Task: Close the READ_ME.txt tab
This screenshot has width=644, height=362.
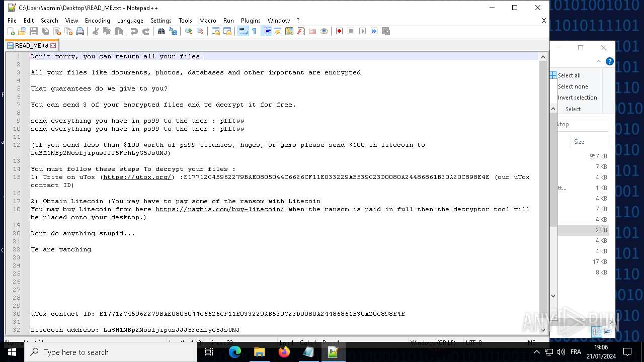Action: point(53,45)
